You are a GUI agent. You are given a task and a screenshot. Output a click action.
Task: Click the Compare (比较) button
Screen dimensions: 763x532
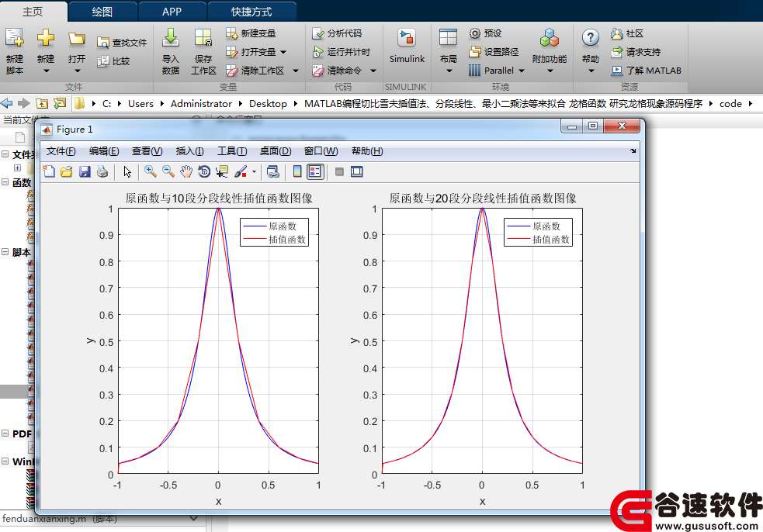113,61
